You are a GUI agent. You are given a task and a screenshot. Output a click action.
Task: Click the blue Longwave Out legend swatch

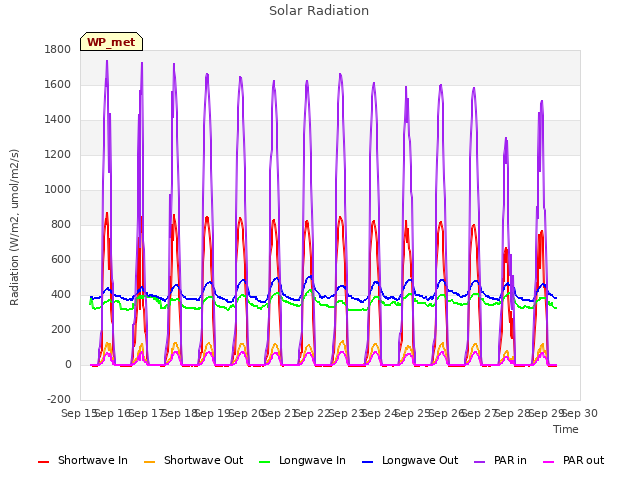[368, 462]
